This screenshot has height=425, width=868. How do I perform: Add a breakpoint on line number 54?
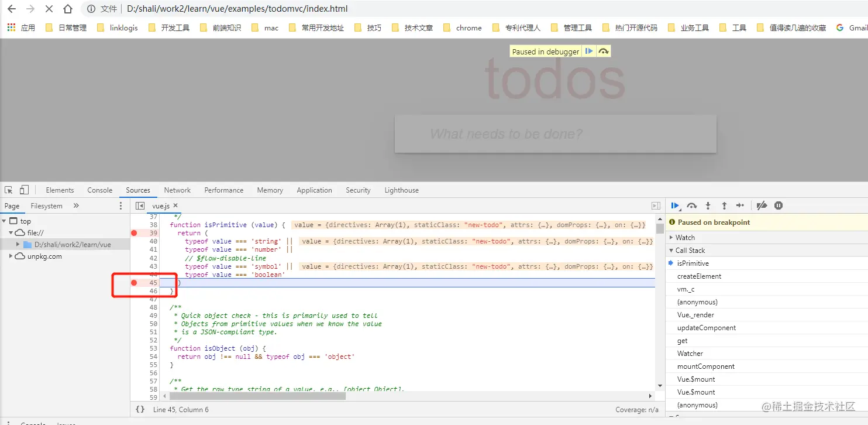[153, 357]
